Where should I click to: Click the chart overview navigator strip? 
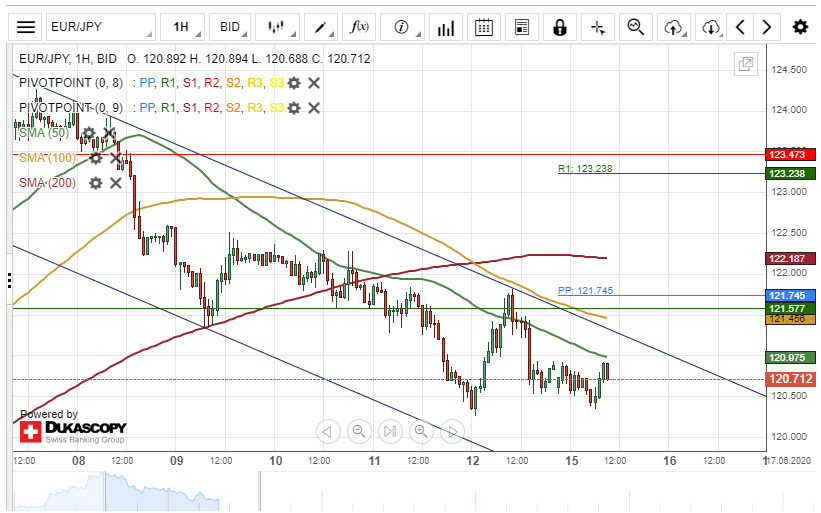tap(390, 492)
